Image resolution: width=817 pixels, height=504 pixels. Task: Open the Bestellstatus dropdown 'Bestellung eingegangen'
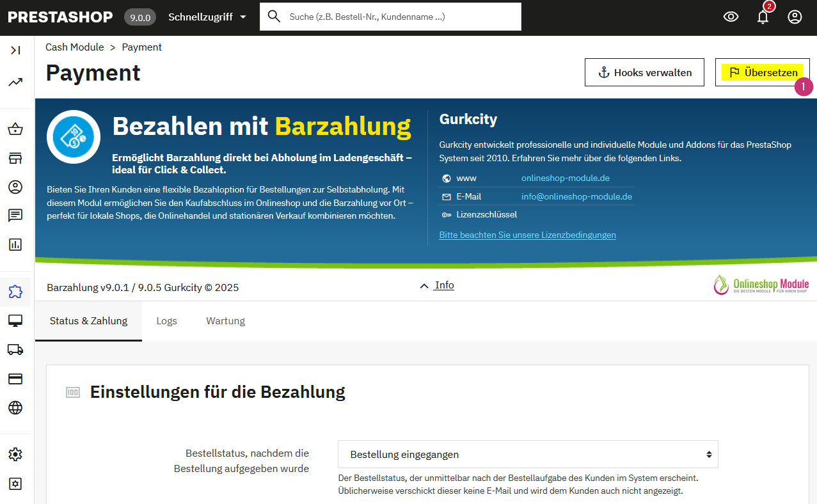(528, 454)
